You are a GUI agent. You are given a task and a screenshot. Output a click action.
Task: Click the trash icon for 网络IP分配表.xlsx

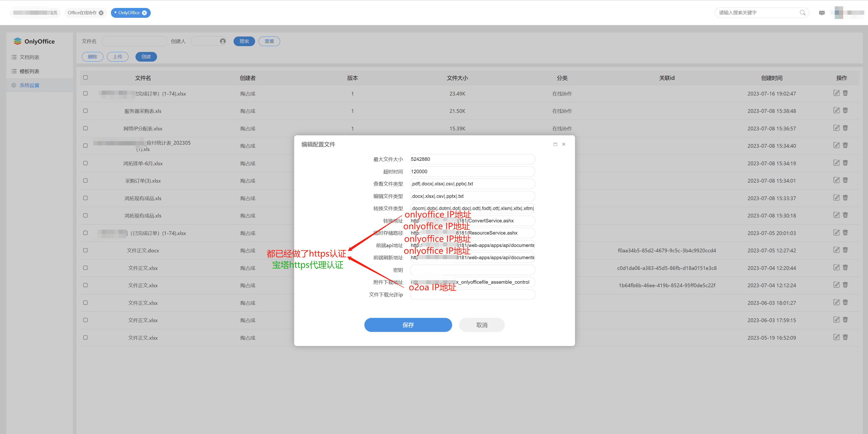point(845,128)
